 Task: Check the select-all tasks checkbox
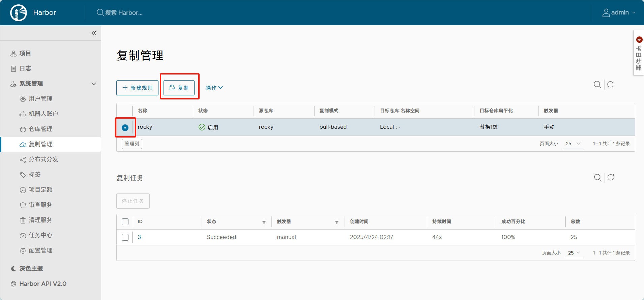tap(125, 222)
